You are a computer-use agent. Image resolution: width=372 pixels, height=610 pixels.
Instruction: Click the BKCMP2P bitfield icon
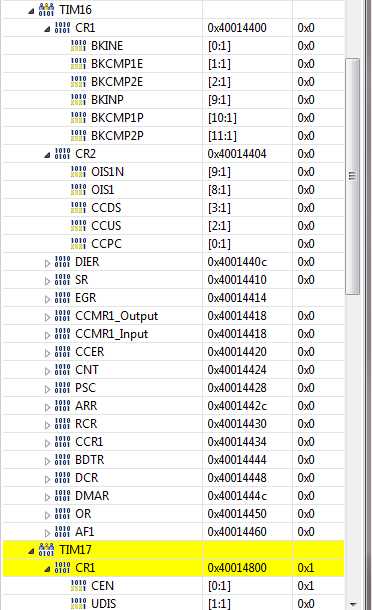[x=78, y=135]
